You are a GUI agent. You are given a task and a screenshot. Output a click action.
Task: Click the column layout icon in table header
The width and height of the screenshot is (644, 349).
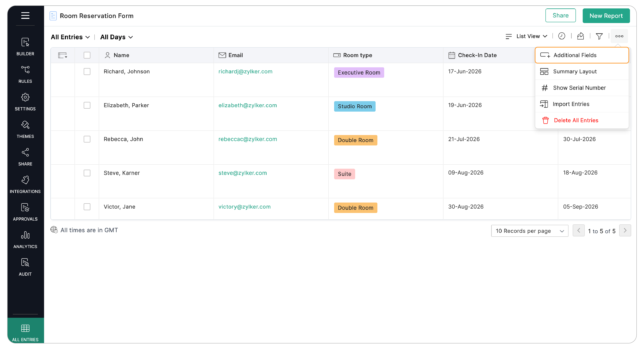coord(62,55)
